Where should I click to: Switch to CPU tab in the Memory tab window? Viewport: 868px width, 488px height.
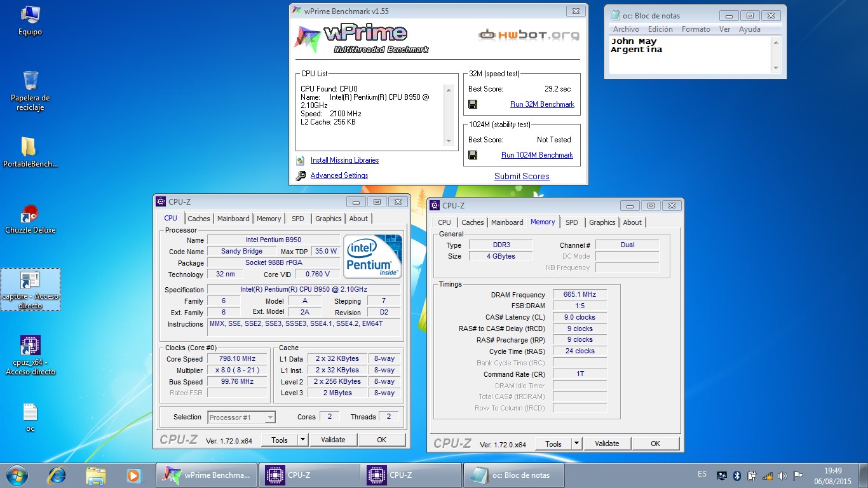point(445,222)
